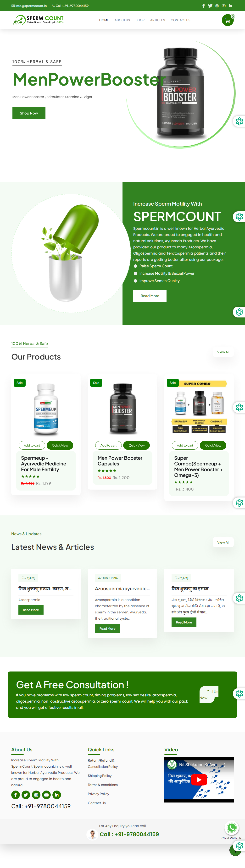Click Read More in SPERMCOUNT section
The width and height of the screenshot is (245, 868).
[150, 296]
